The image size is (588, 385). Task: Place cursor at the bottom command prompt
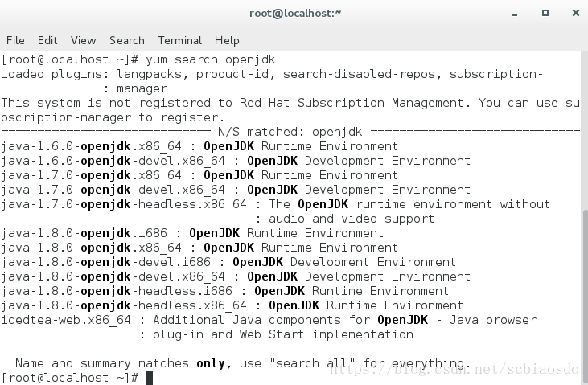(x=149, y=378)
